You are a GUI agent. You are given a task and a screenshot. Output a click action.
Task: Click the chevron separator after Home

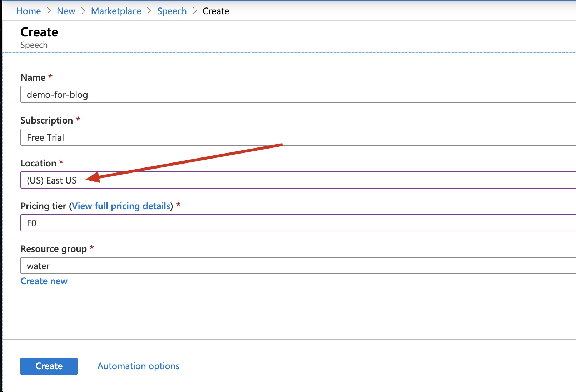[49, 11]
